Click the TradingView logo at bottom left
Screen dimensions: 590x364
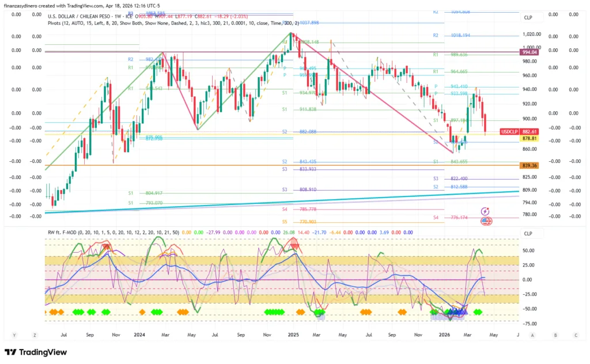(36, 352)
